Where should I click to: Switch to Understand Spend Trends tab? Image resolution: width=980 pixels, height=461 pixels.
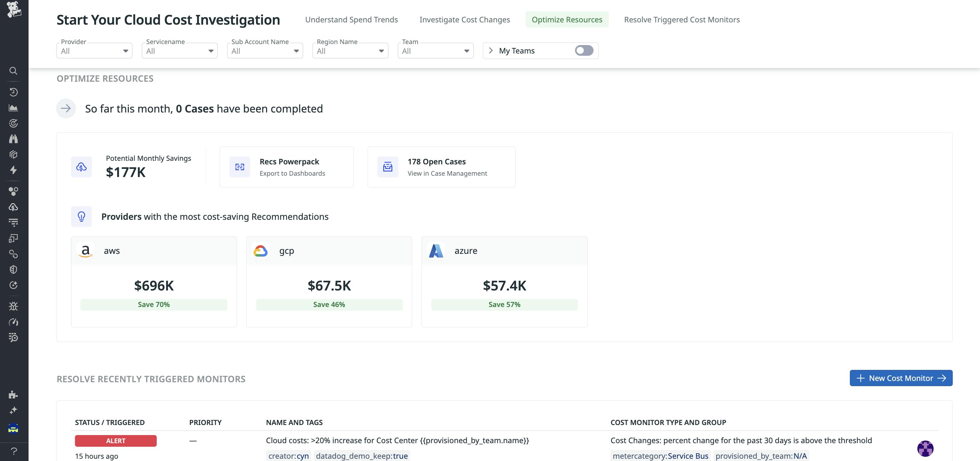351,19
